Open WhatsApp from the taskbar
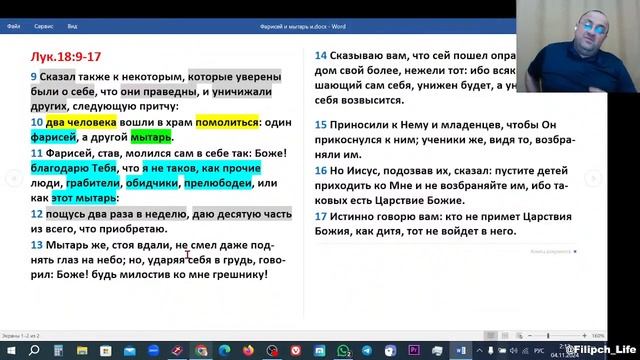Image resolution: width=640 pixels, height=360 pixels. coord(343,351)
